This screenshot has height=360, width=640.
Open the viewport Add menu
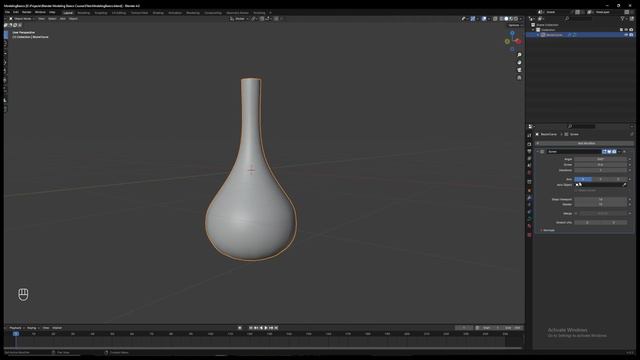[x=62, y=18]
